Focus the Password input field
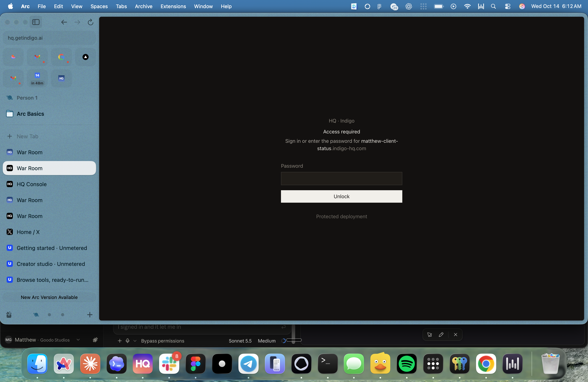This screenshot has width=588, height=382. 341,178
